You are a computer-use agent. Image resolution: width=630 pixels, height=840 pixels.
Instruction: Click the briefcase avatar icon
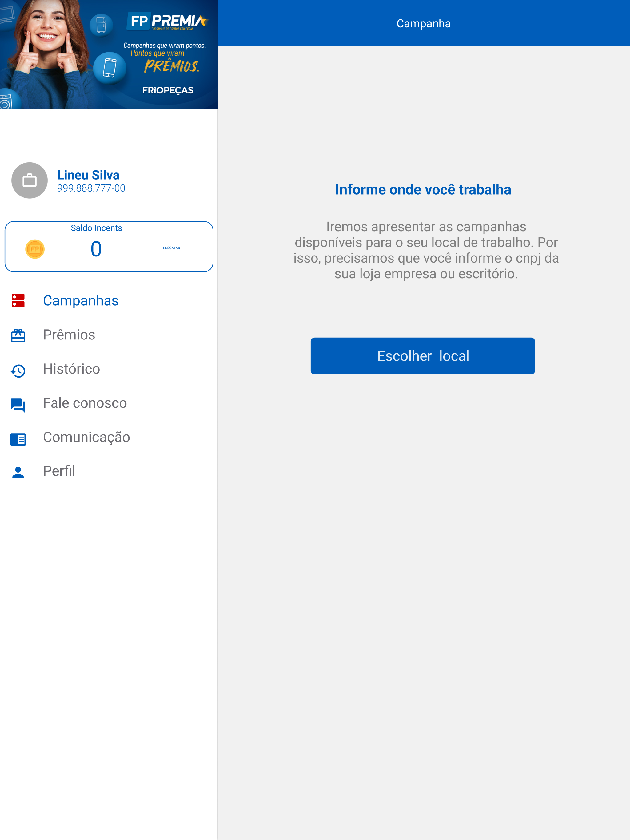point(30,180)
